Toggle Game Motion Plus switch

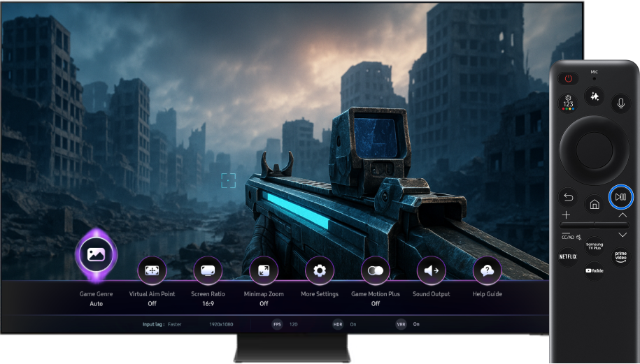click(x=376, y=270)
